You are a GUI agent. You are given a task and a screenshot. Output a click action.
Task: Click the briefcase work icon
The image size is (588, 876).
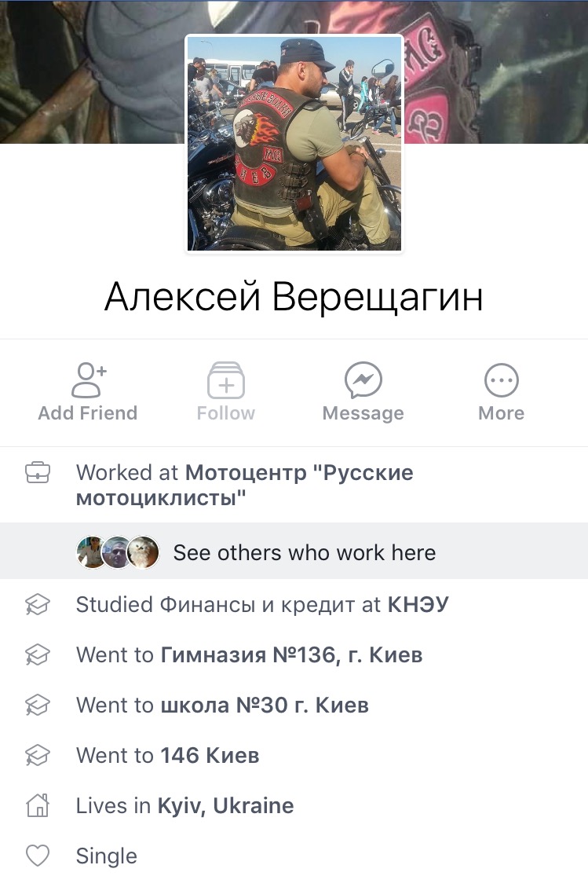[x=38, y=473]
